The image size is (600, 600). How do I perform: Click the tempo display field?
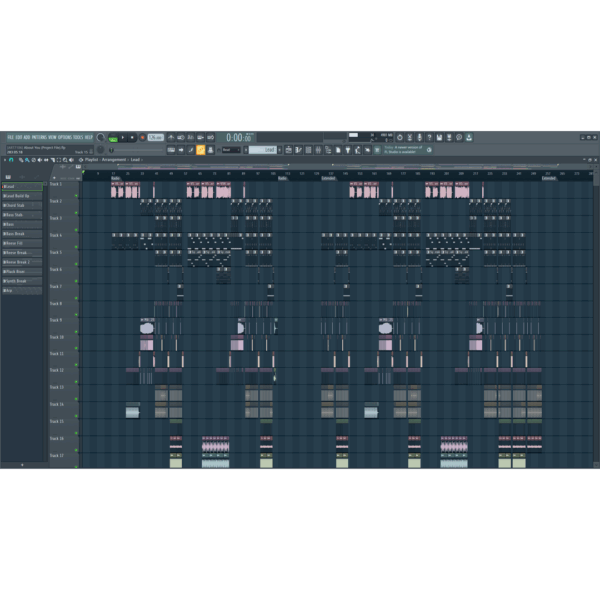[156, 137]
